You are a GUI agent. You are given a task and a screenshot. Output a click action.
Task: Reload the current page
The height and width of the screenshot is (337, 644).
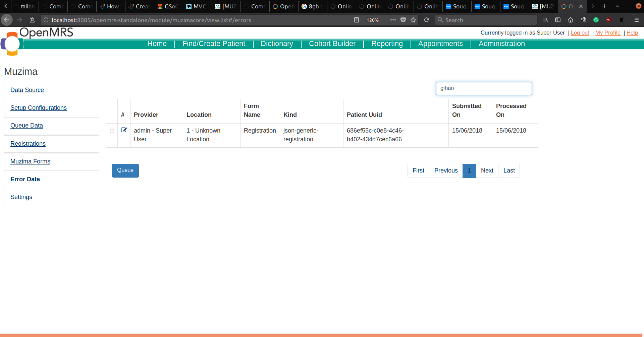pos(427,20)
